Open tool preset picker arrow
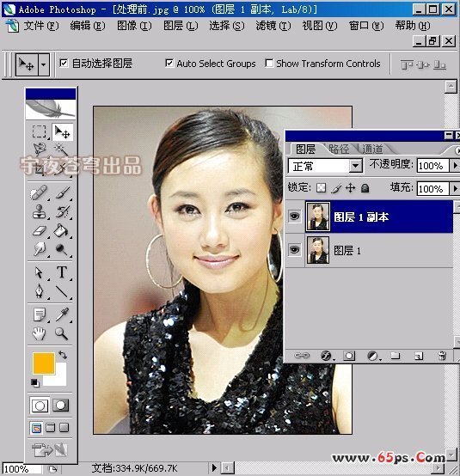Viewport: 460px width, 476px height. click(44, 64)
